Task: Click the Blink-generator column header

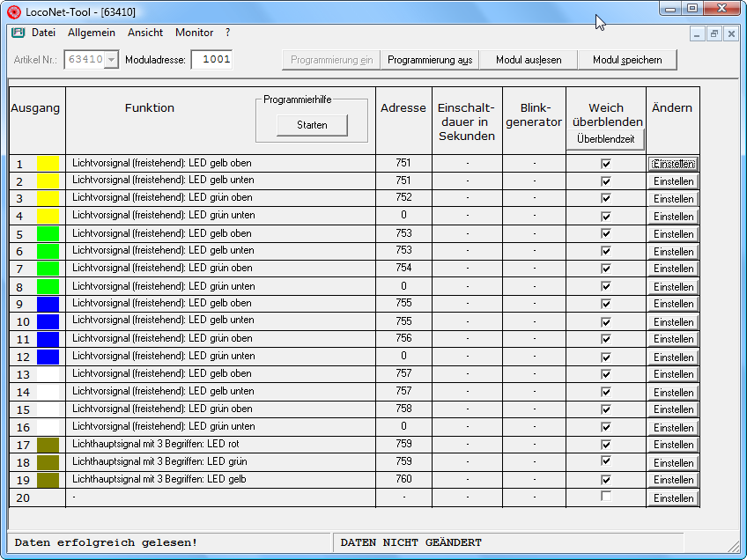Action: pos(534,114)
